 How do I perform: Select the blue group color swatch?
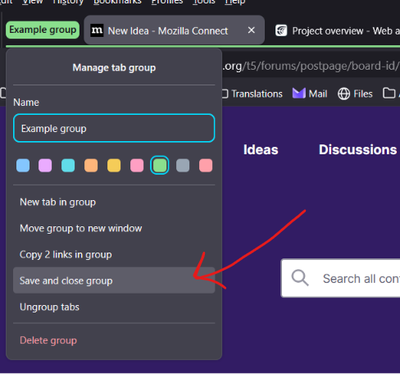[23, 165]
